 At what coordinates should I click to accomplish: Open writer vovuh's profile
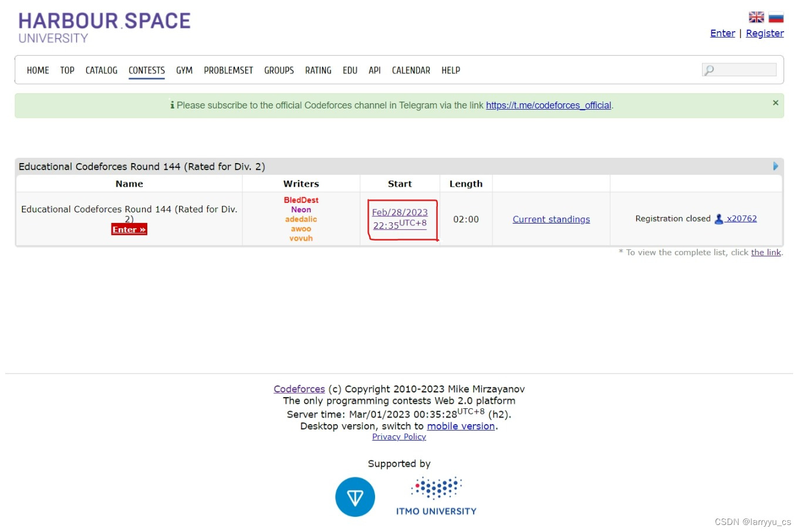point(301,238)
